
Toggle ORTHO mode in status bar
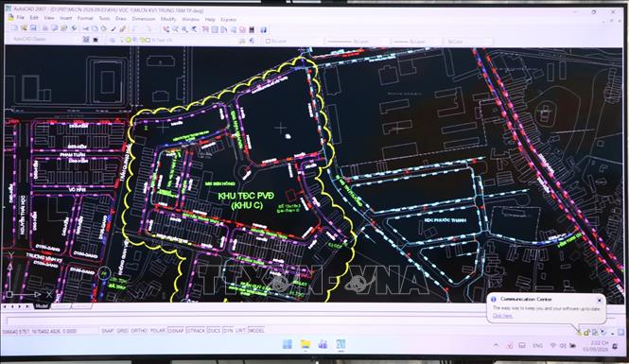139,330
